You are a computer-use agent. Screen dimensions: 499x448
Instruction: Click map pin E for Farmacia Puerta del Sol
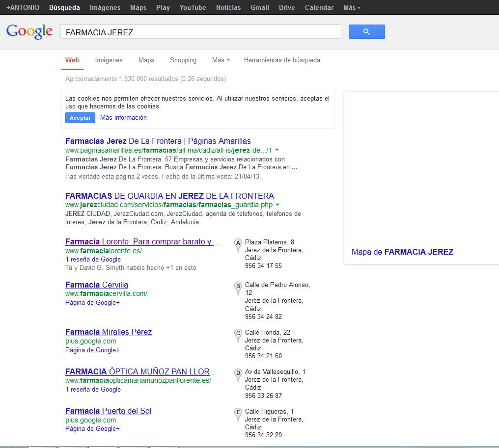[x=238, y=414]
